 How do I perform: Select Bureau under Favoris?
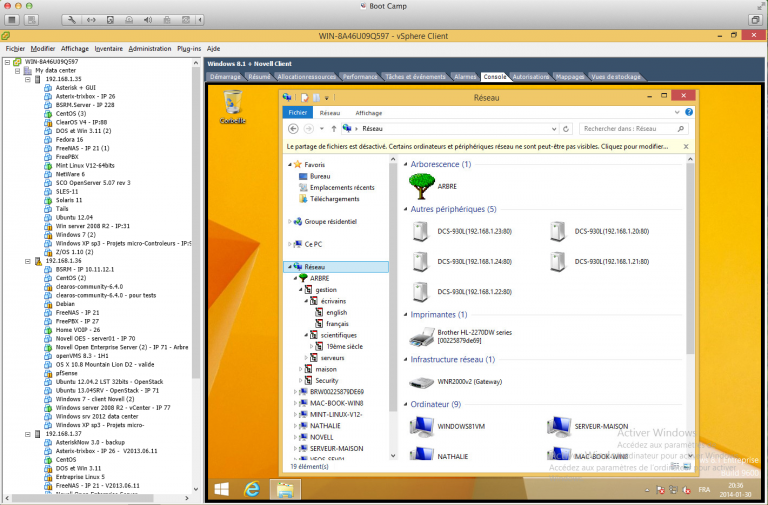320,176
